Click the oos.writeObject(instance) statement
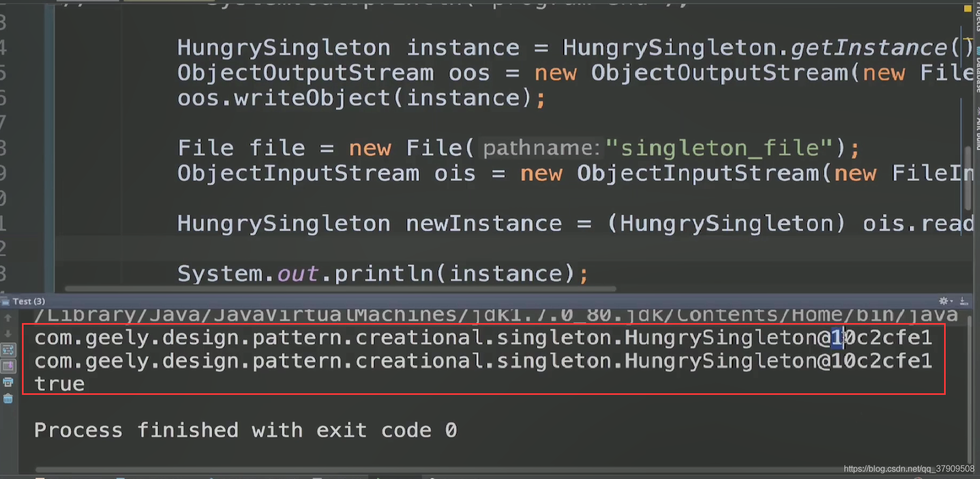 click(362, 98)
